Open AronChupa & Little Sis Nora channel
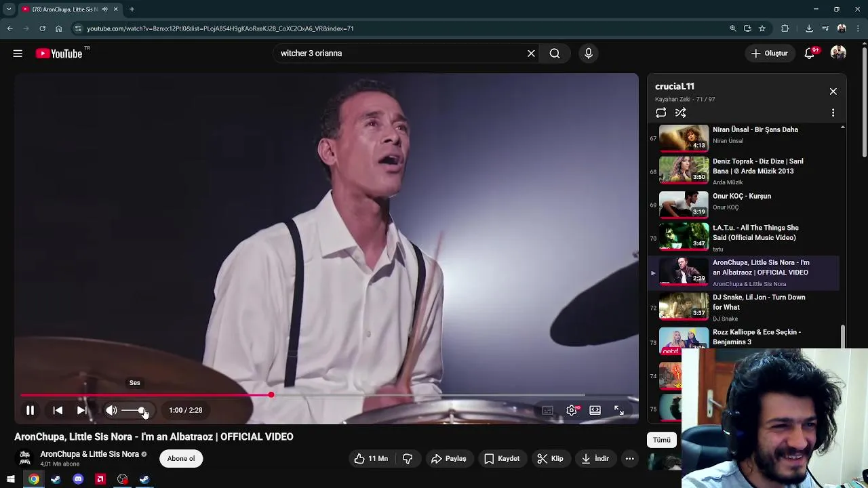This screenshot has width=868, height=488. [x=90, y=454]
